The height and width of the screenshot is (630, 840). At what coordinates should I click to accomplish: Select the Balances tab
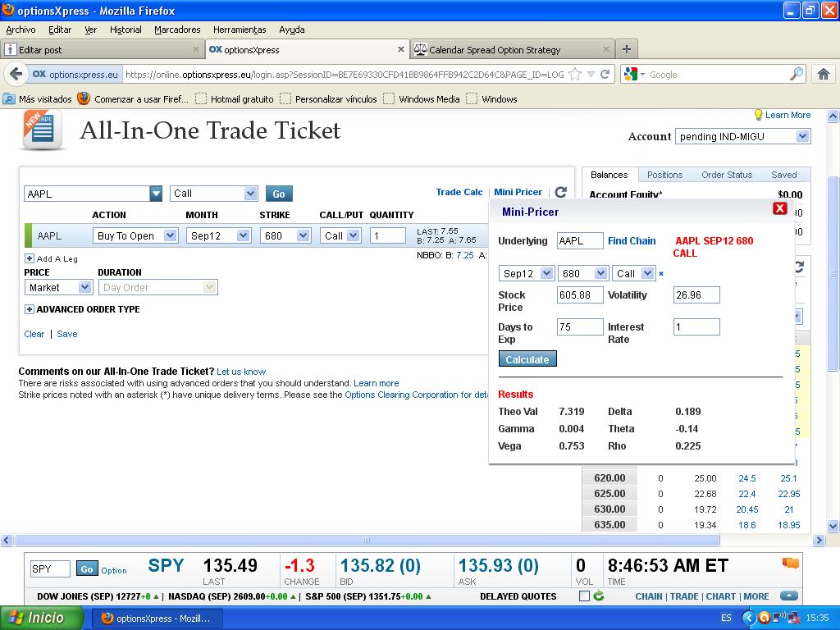point(609,175)
